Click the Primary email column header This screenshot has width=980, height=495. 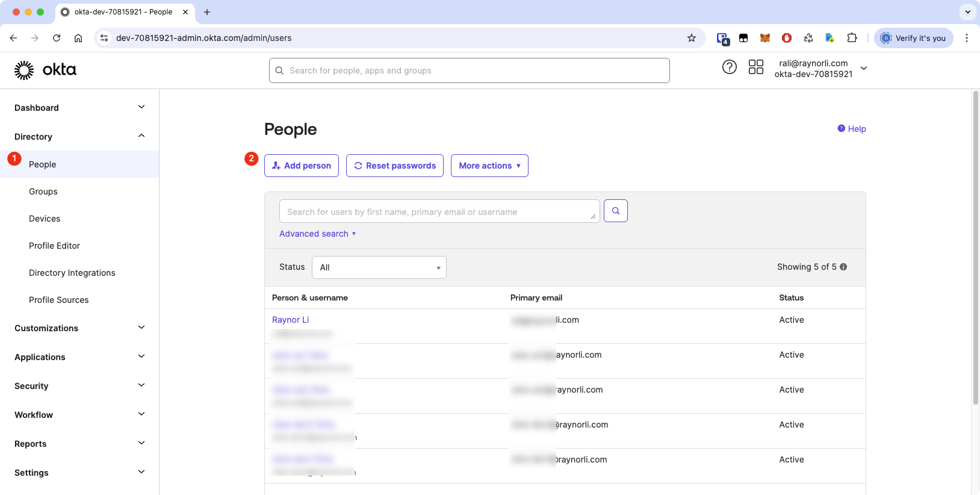coord(536,297)
